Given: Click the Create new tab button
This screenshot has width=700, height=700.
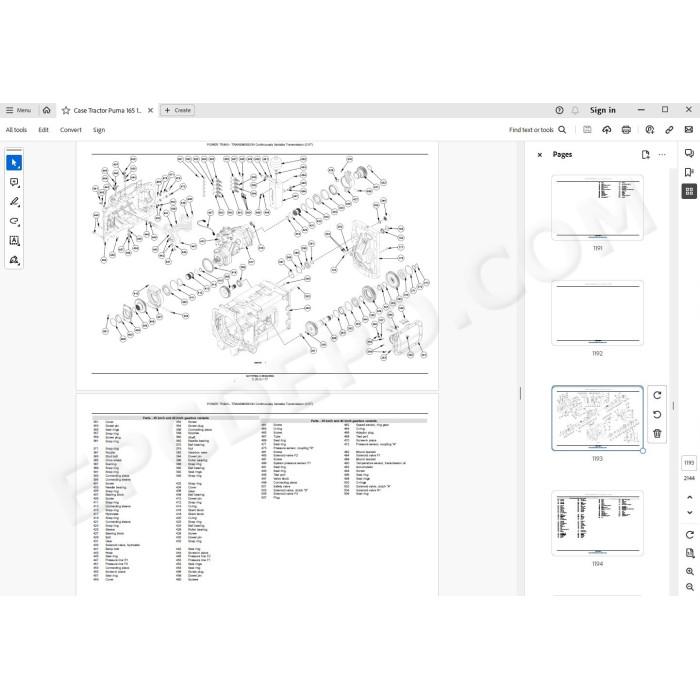Looking at the screenshot, I should (x=177, y=110).
